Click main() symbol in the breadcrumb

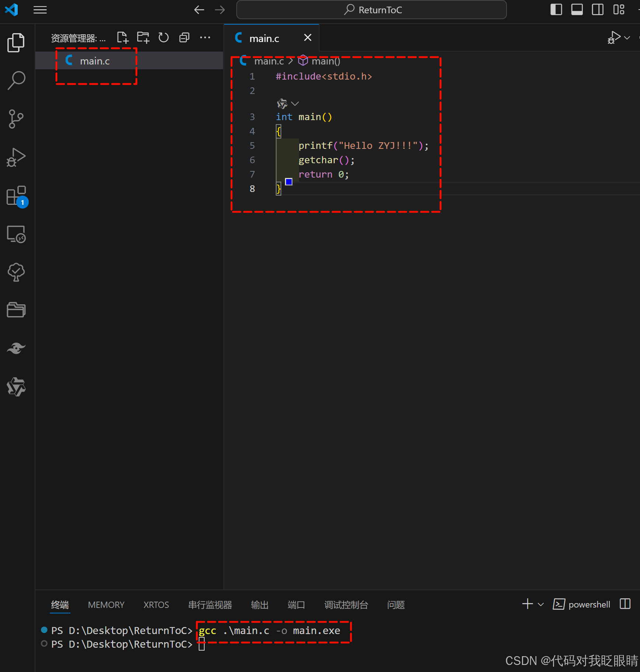point(326,61)
